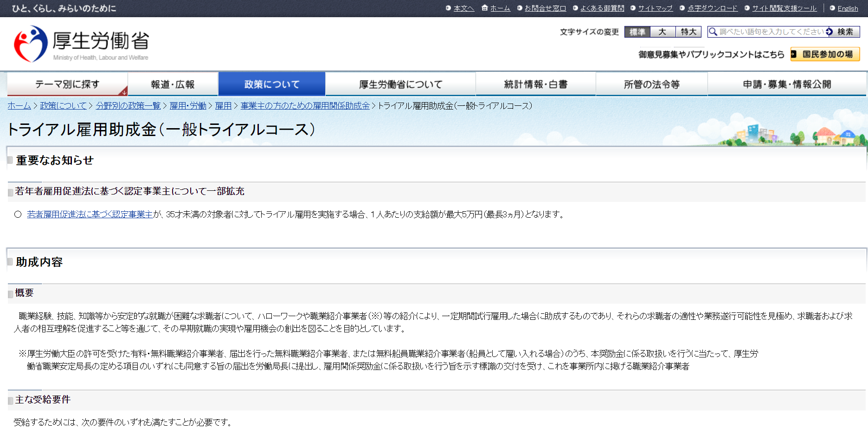Viewport: 868px width, 435px height.
Task: Click the magnifier icon in search box
Action: pos(713,32)
